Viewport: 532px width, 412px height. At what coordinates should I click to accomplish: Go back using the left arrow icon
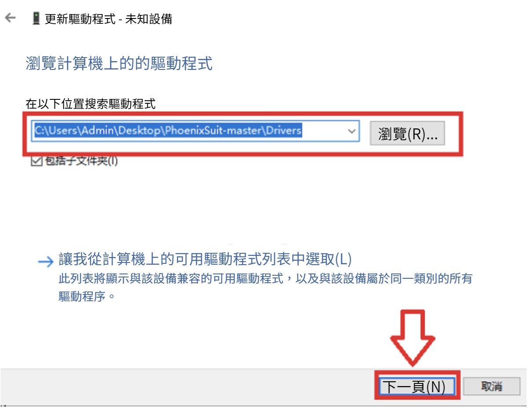coord(10,18)
